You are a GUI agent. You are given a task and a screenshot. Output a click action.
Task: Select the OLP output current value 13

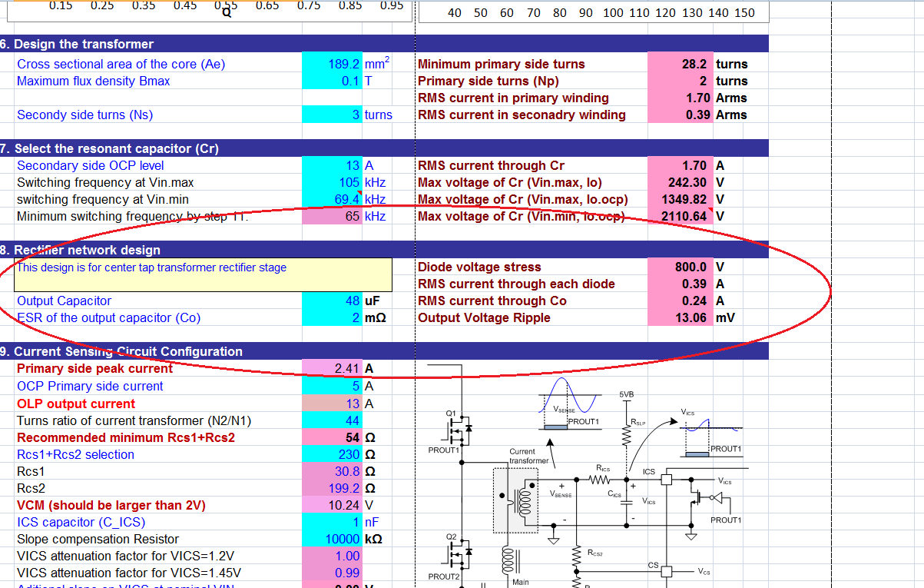pos(333,404)
